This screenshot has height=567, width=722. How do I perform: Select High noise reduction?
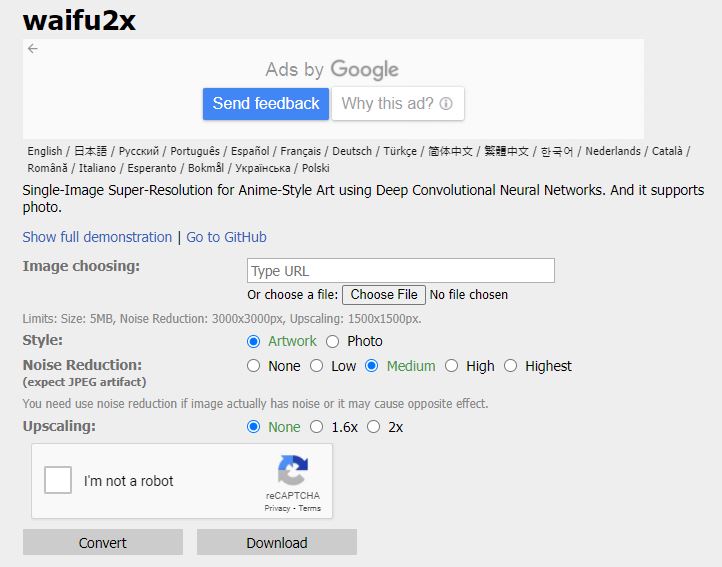coord(452,366)
